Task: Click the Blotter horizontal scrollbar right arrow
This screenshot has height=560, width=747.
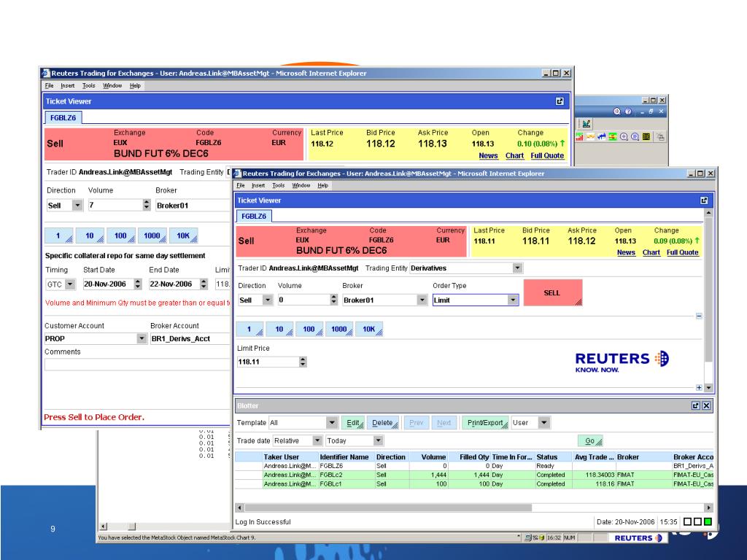Action: click(709, 507)
